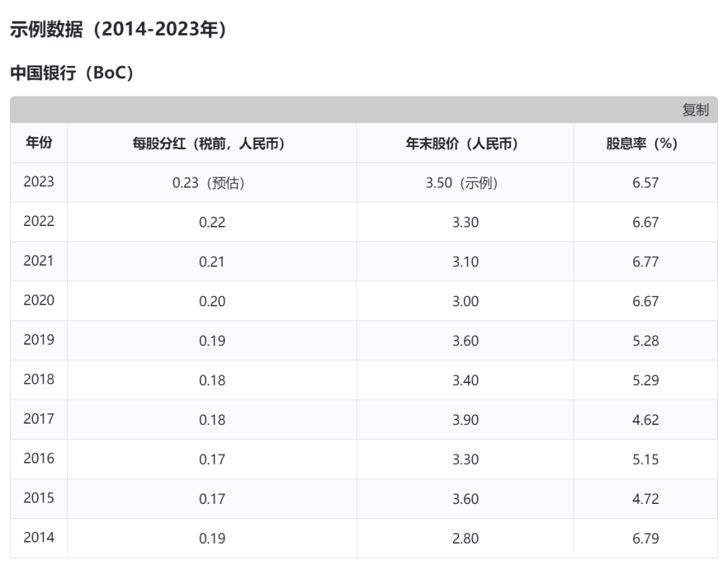Select the 2022 year cell
This screenshot has width=728, height=570.
click(x=38, y=222)
